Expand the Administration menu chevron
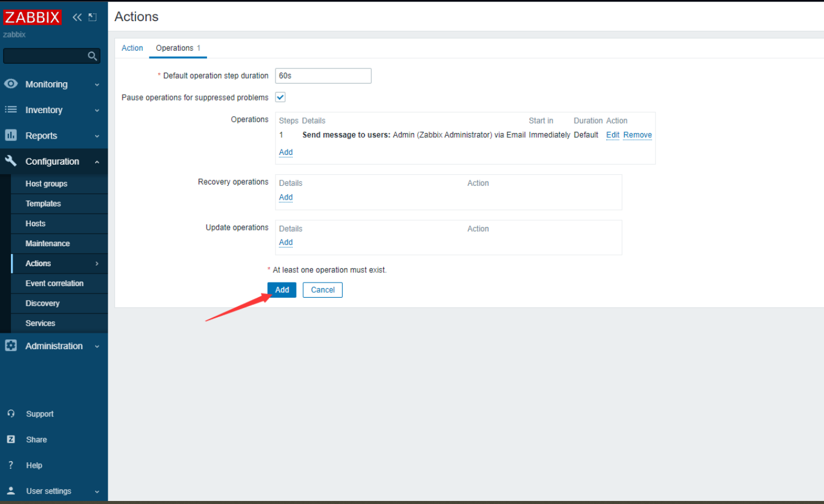The image size is (824, 504). coord(97,346)
